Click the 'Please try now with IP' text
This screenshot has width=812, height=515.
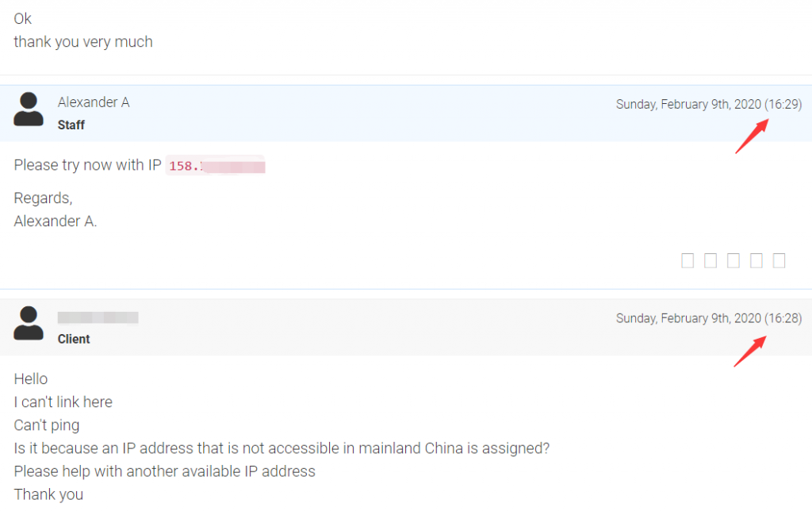point(87,165)
